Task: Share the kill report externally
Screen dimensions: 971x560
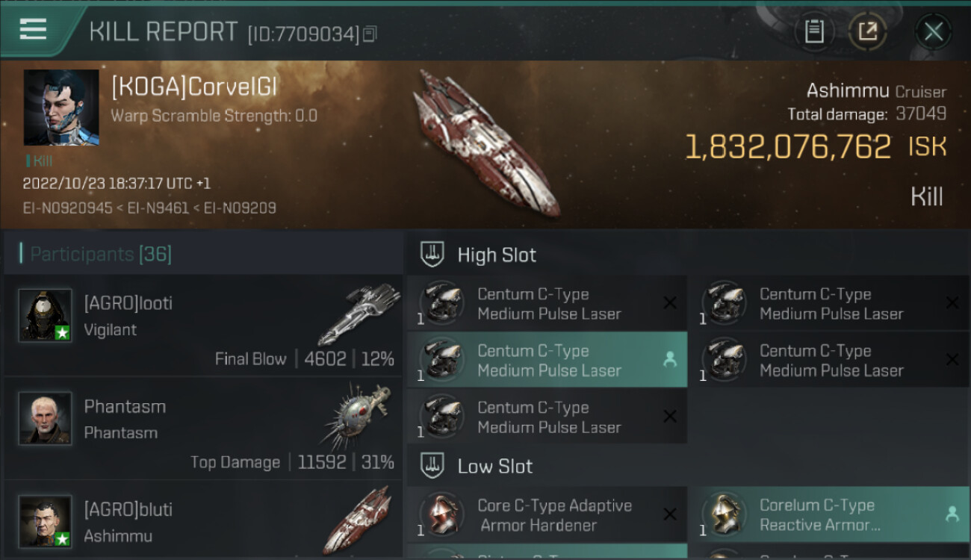Action: pyautogui.click(x=868, y=32)
